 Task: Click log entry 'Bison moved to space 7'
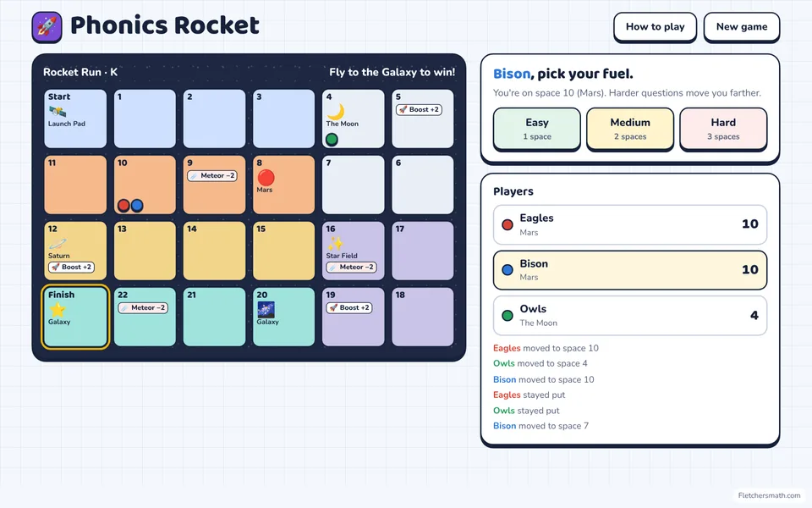(540, 426)
